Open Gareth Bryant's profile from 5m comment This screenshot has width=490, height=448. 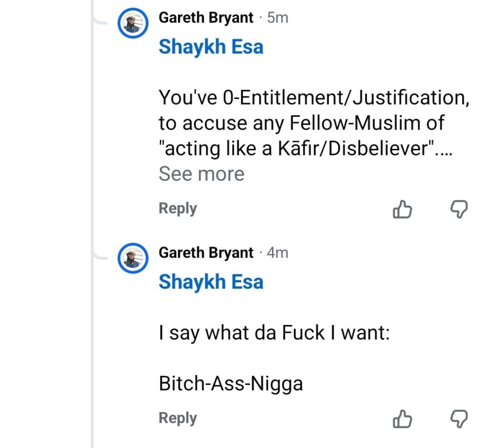point(206,18)
